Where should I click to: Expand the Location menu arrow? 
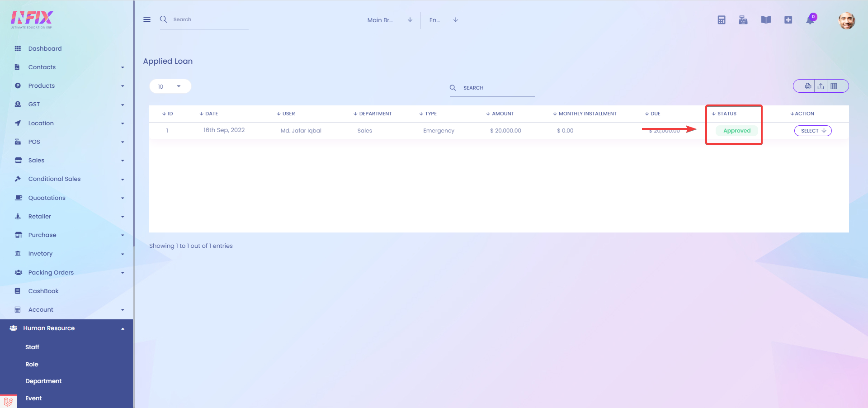(x=123, y=123)
